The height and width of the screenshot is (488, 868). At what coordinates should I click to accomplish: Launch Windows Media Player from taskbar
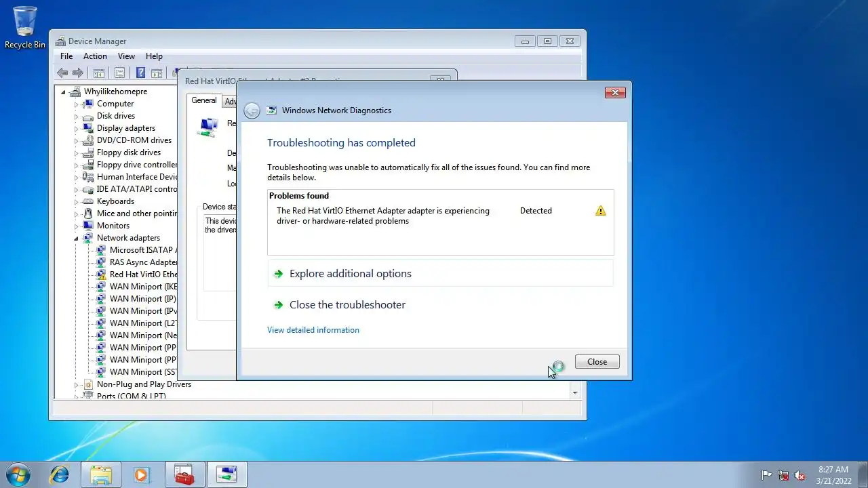(x=141, y=475)
